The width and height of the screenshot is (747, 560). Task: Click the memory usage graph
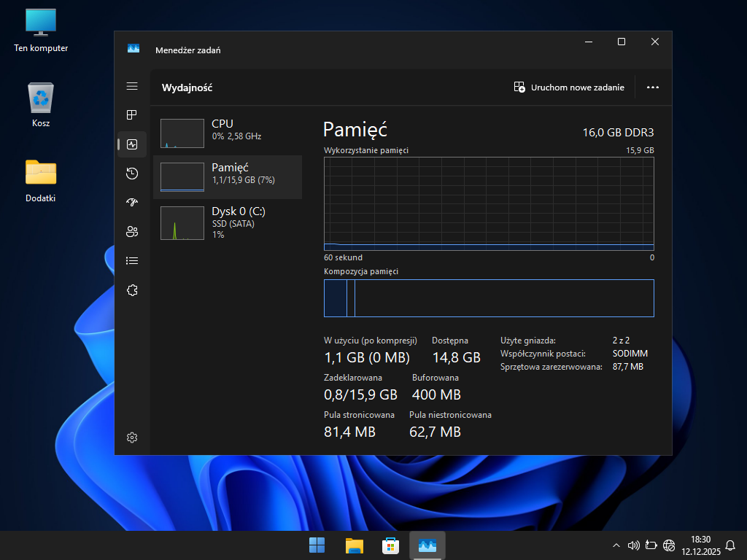[x=489, y=203]
